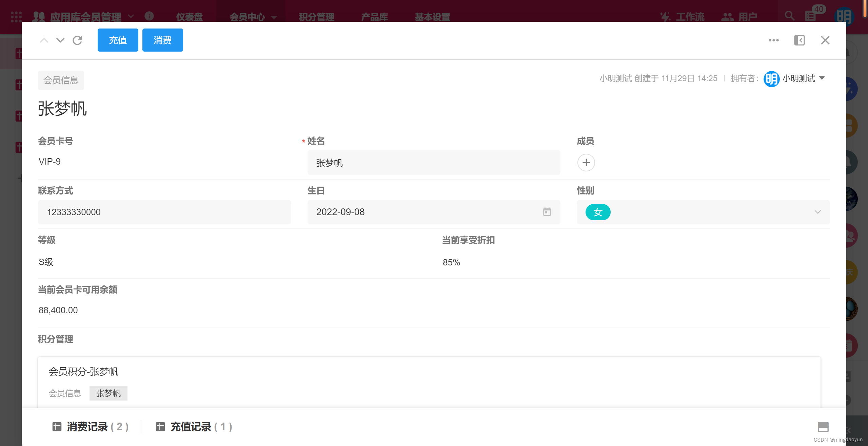Add a member with plus icon
The image size is (868, 446).
(586, 163)
